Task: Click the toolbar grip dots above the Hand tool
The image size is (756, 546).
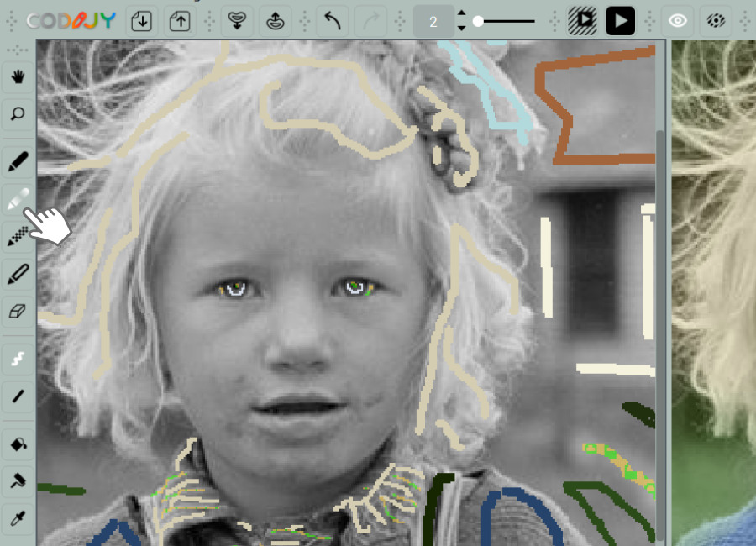Action: 18,50
